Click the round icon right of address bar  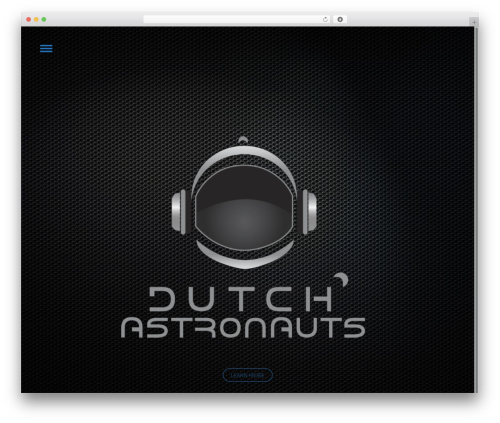(x=340, y=19)
